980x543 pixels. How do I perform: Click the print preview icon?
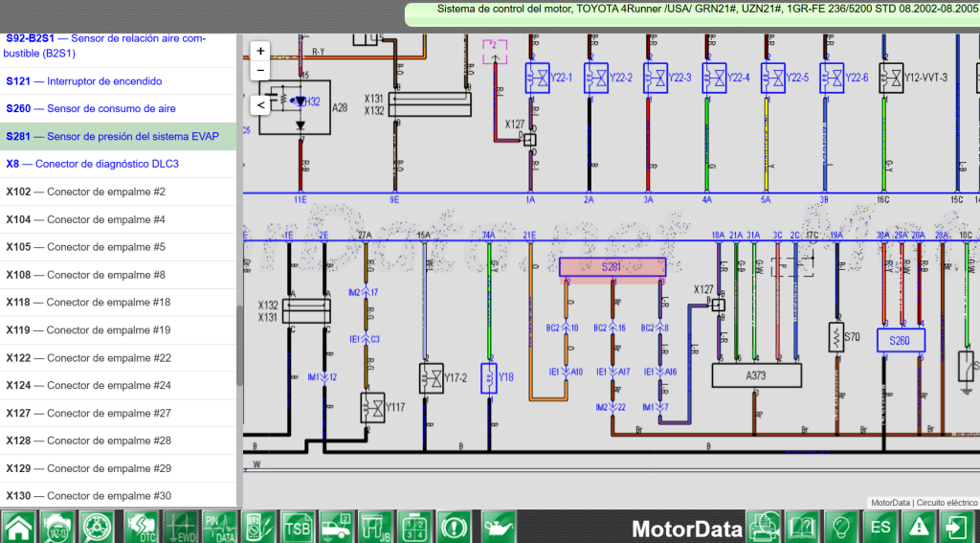click(x=763, y=527)
